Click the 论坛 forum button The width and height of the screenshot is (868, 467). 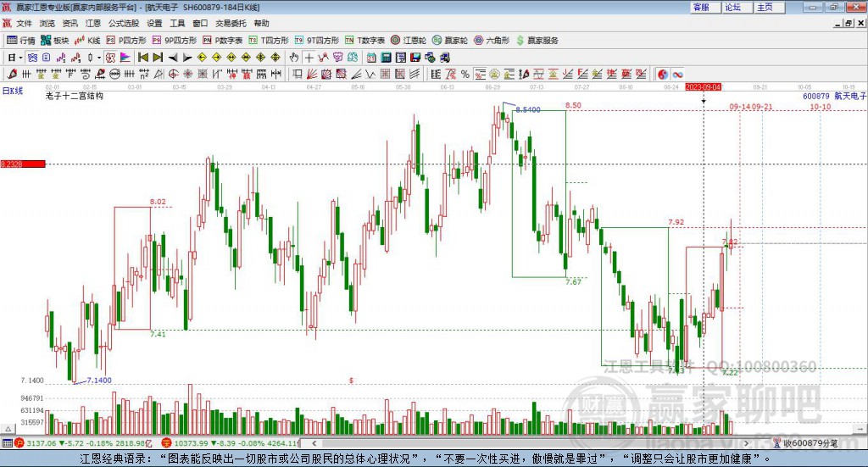[732, 7]
